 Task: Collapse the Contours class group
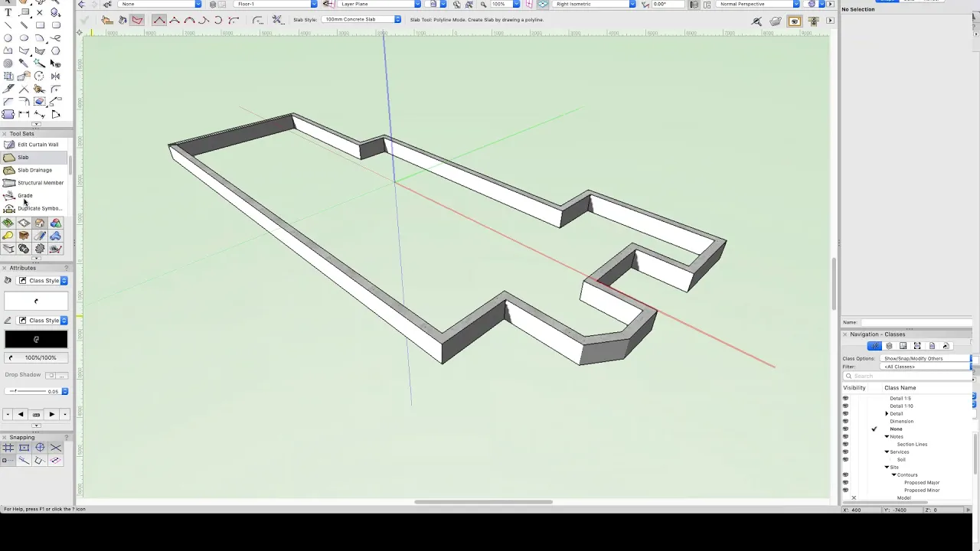pyautogui.click(x=893, y=474)
